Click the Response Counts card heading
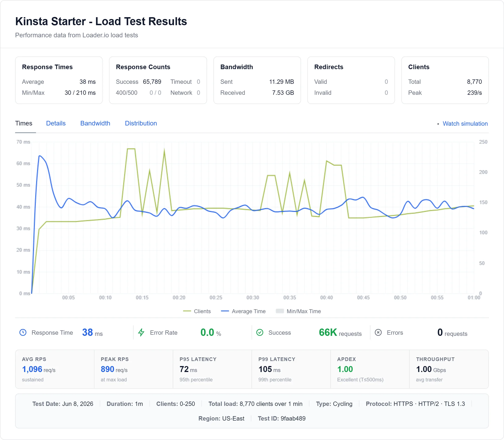 pos(143,67)
